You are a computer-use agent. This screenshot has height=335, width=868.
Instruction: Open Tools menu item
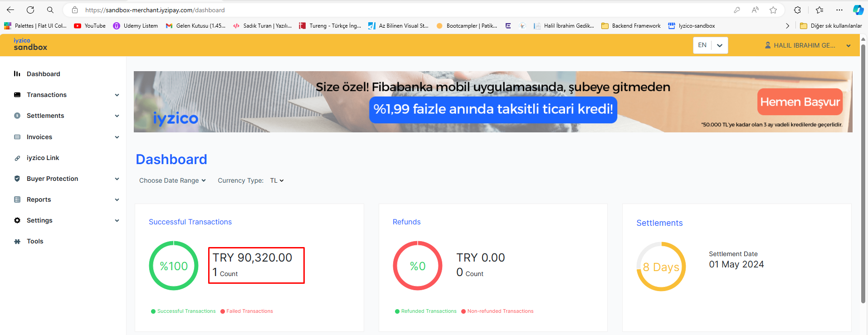pyautogui.click(x=35, y=241)
